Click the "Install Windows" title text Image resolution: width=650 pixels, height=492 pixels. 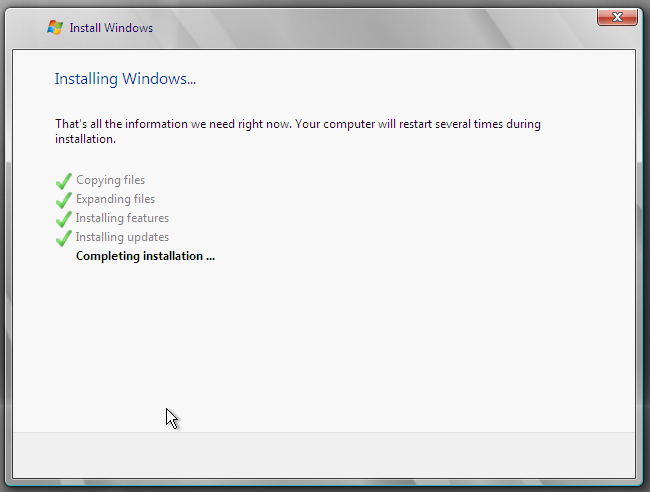point(111,28)
